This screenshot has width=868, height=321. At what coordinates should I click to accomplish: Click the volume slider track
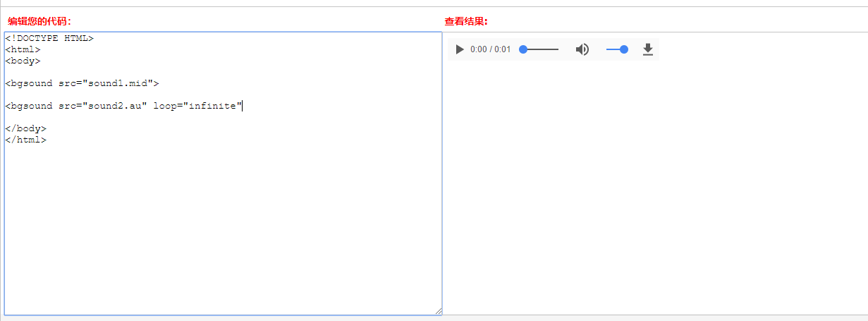[612, 49]
